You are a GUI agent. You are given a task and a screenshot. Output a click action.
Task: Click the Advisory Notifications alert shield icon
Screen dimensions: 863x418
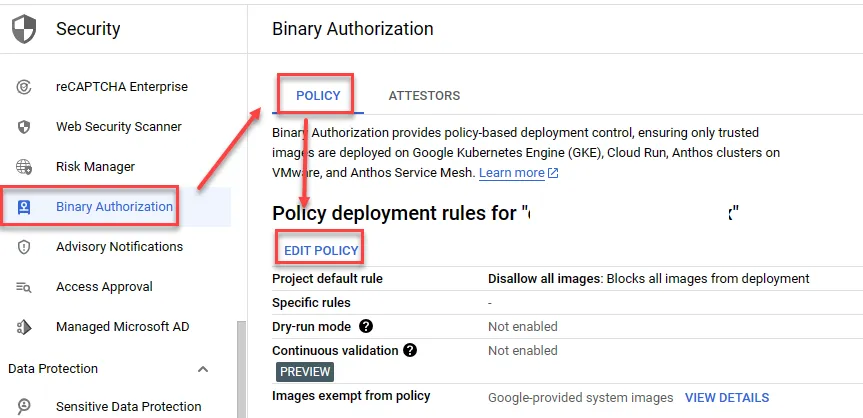[24, 247]
